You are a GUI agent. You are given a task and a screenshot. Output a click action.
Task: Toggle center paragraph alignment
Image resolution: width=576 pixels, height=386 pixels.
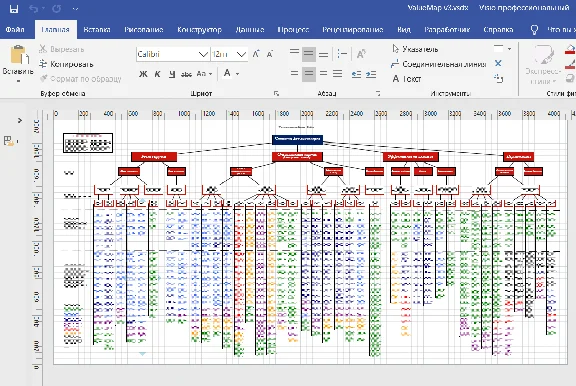coord(309,74)
